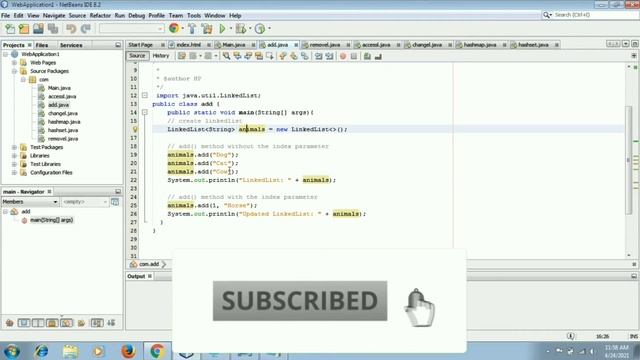Click the Redo arrow icon
Screen dimensions: 640x360
[x=86, y=29]
